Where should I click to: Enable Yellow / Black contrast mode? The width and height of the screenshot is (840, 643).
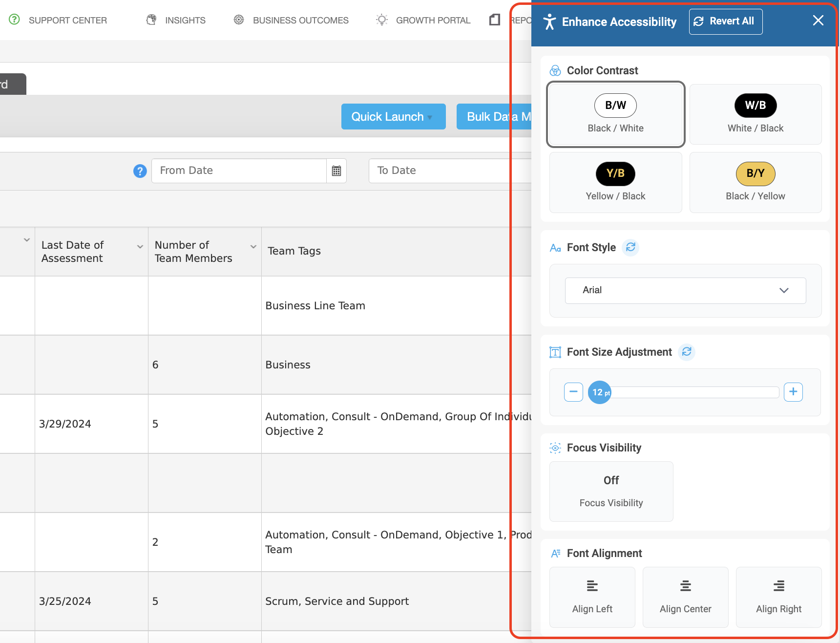point(616,182)
